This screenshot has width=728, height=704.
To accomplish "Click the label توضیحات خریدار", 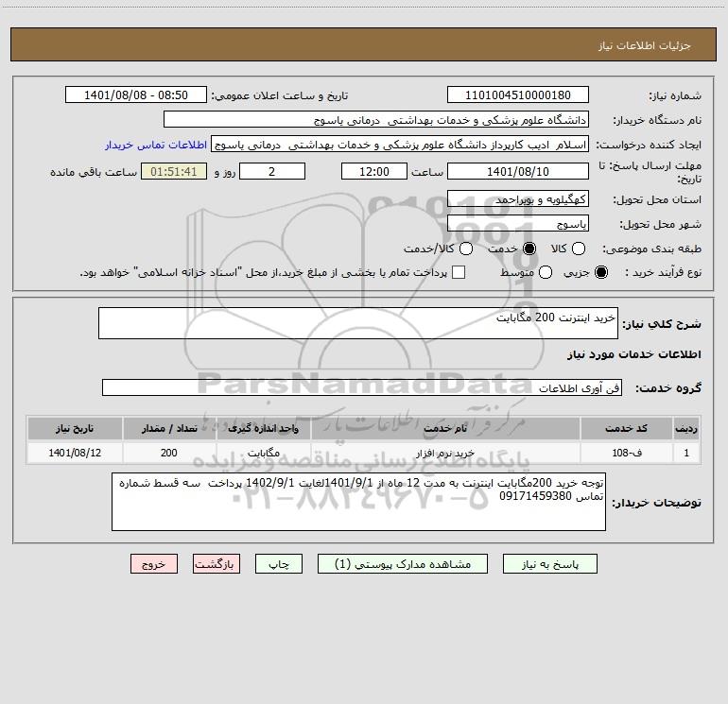I will pyautogui.click(x=656, y=503).
